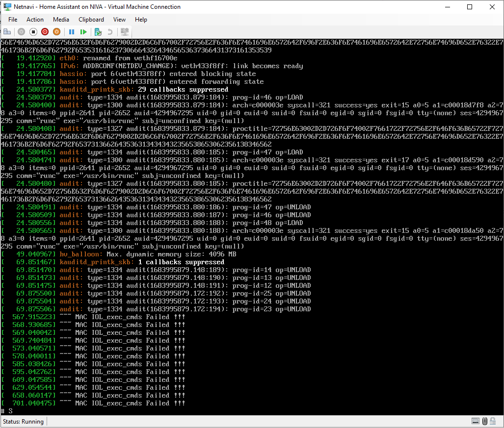Pause the running virtual machine

71,31
